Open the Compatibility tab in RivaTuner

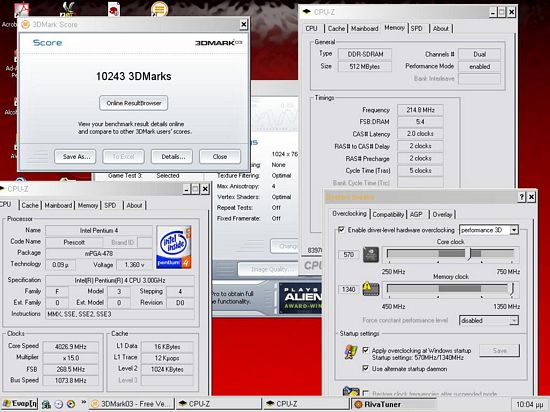coord(388,214)
